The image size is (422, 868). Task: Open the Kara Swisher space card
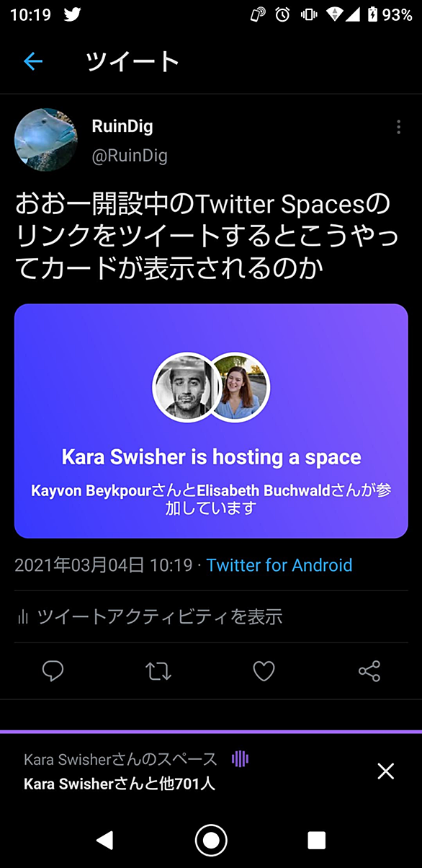click(x=211, y=421)
